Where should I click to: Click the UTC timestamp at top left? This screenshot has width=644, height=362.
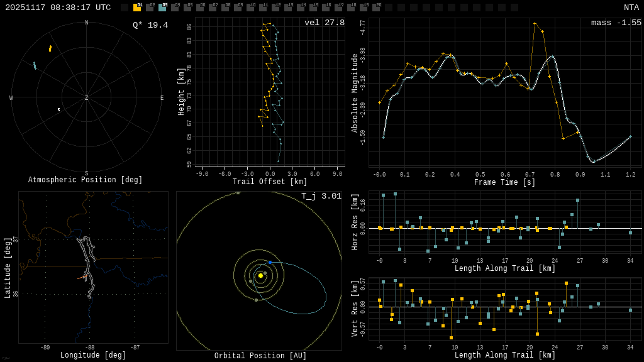58,8
